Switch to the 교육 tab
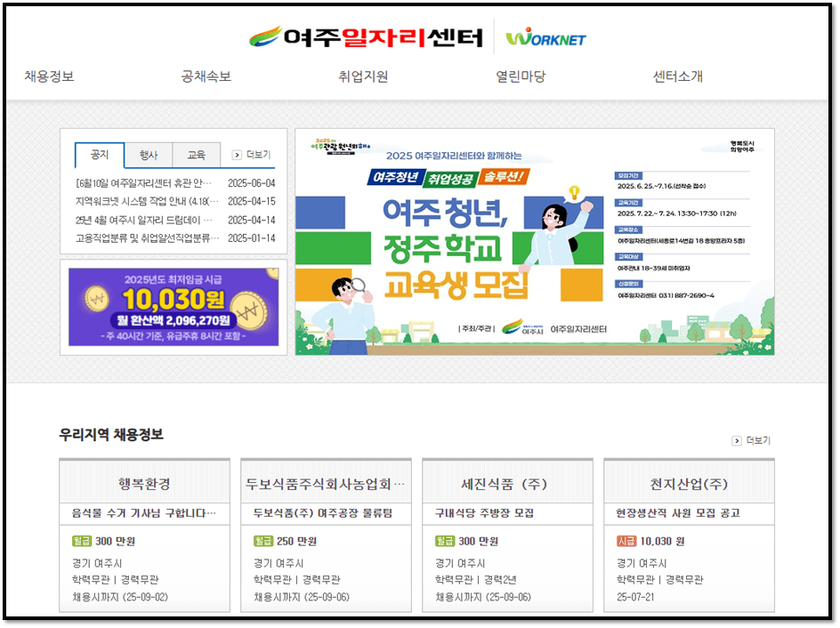 [x=196, y=155]
